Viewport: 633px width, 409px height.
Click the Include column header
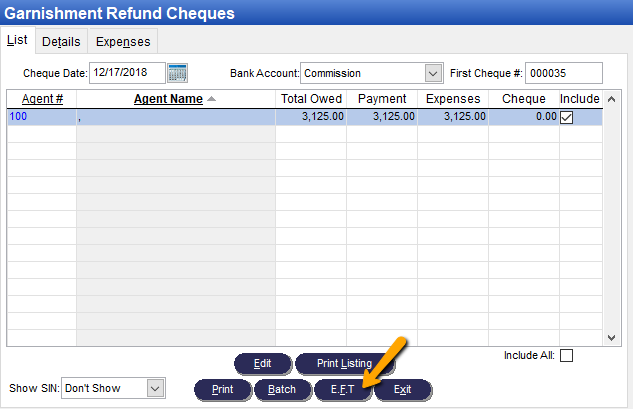(x=580, y=99)
